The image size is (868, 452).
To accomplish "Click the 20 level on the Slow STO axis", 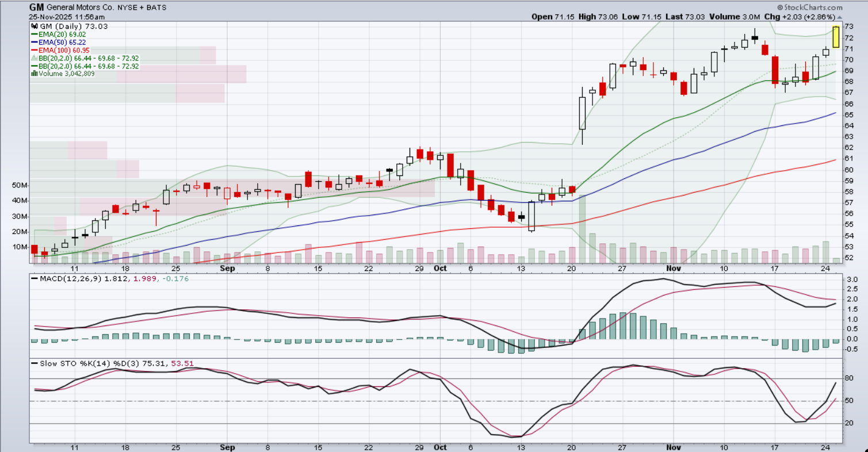I will (x=849, y=423).
